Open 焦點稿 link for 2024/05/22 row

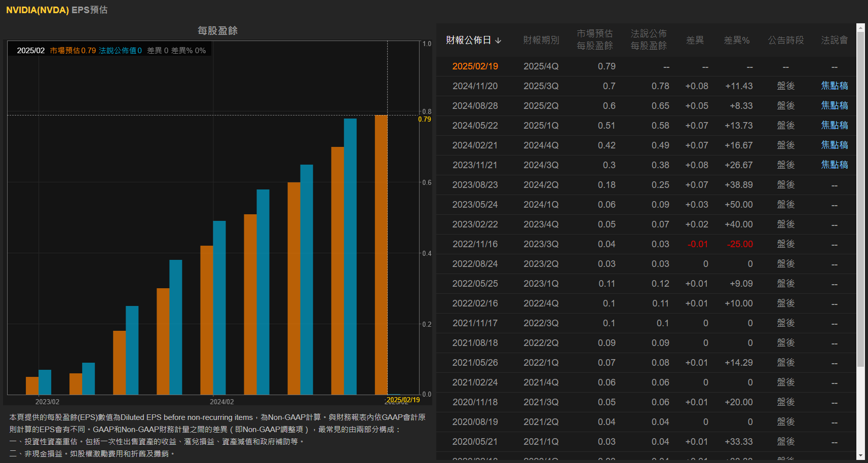[835, 126]
